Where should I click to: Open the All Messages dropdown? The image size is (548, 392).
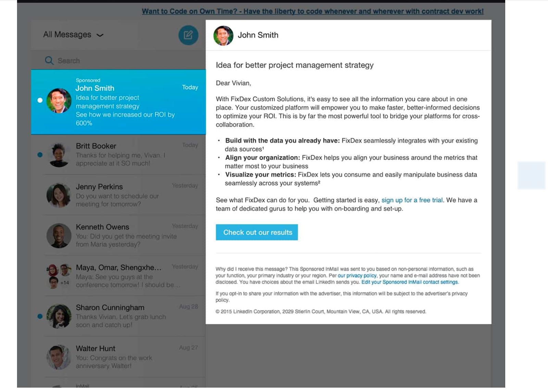pyautogui.click(x=73, y=35)
